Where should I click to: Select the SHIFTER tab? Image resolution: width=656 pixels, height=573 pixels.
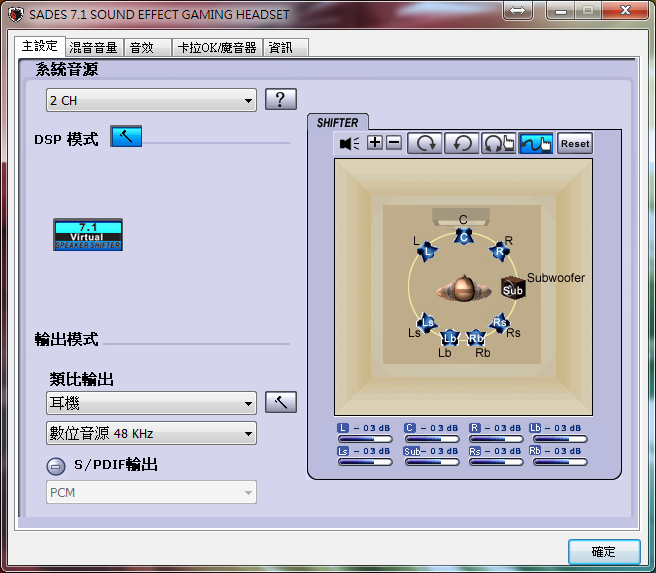click(x=338, y=123)
